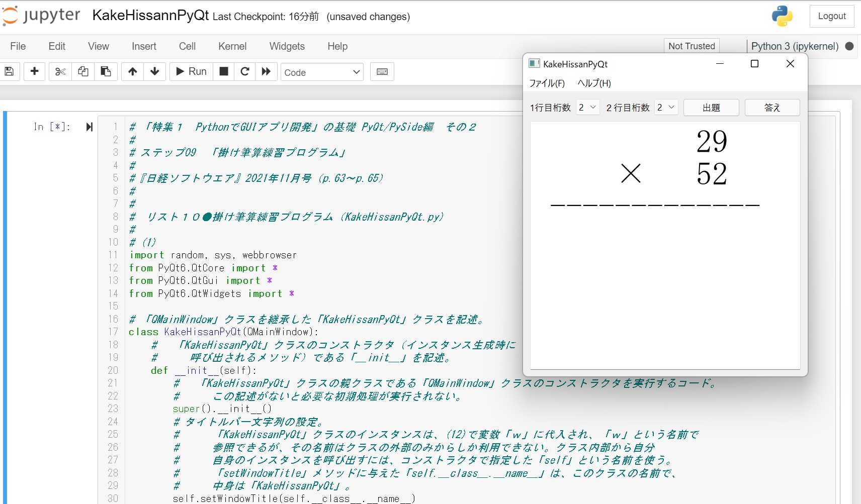Save the notebook checkpoint
The width and height of the screenshot is (861, 504).
point(9,71)
